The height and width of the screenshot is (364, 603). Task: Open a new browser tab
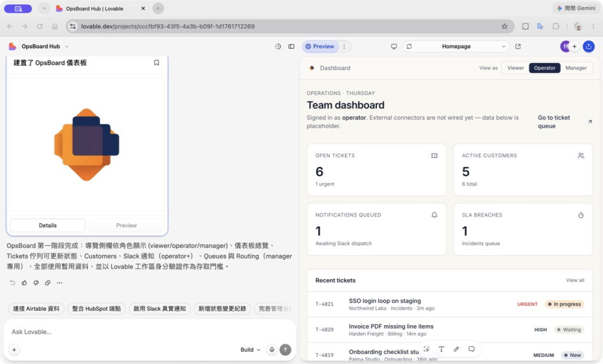pyautogui.click(x=158, y=8)
